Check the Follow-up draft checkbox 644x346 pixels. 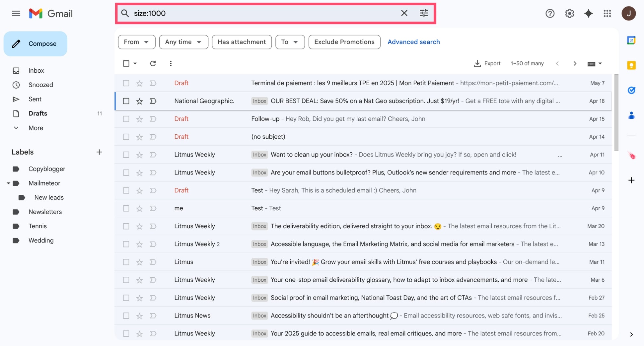[x=126, y=119]
